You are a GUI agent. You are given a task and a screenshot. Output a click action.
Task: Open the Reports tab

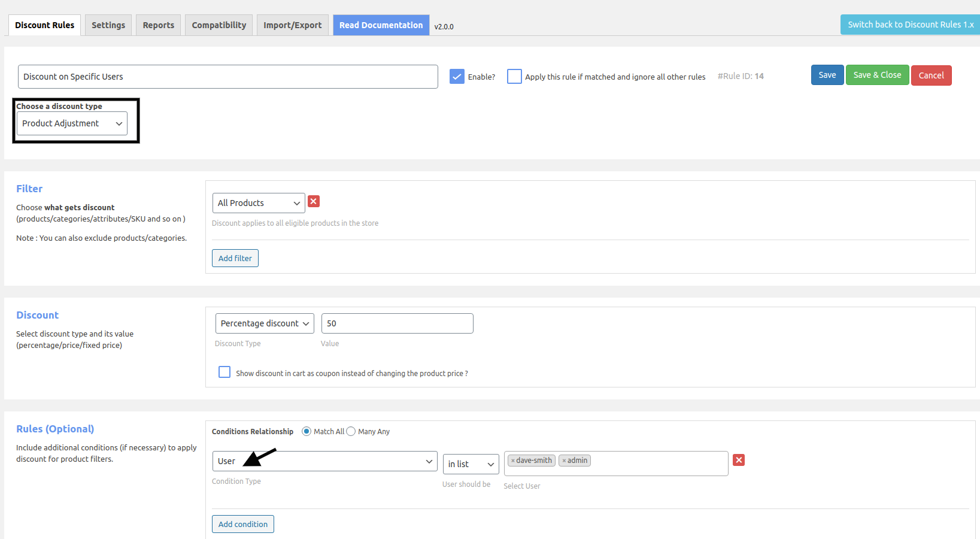pyautogui.click(x=159, y=25)
